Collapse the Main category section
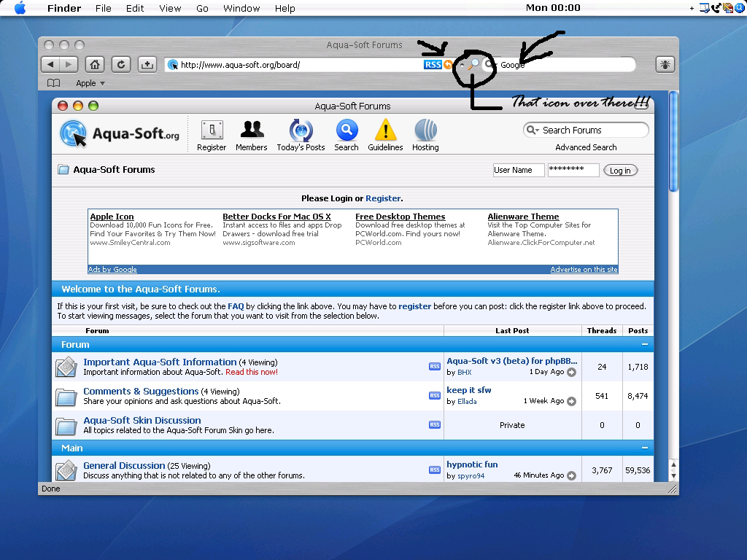The height and width of the screenshot is (560, 747). coord(645,448)
